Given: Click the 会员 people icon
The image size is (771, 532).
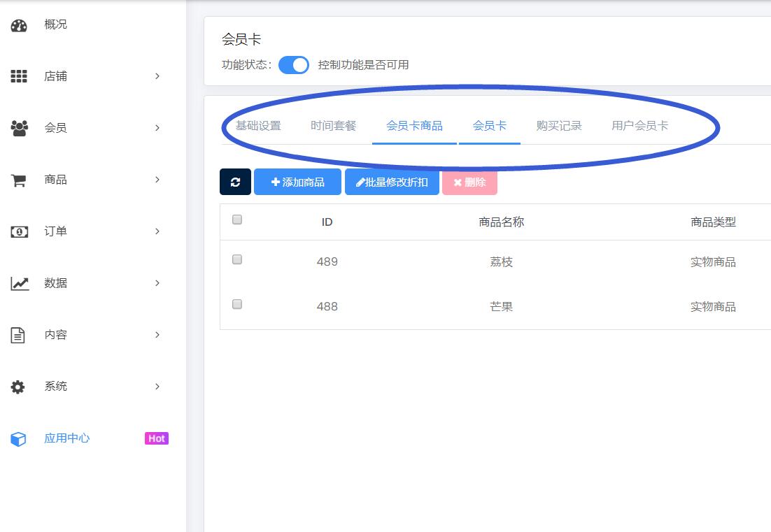Looking at the screenshot, I should [19, 128].
